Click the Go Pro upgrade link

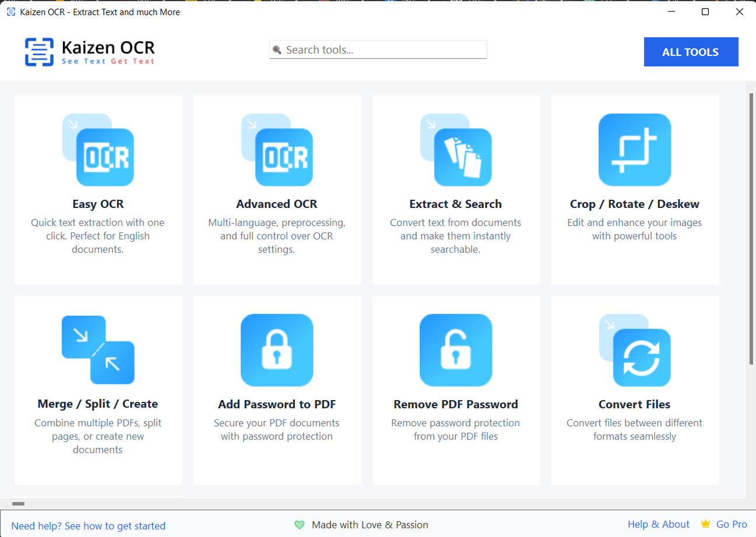click(731, 524)
